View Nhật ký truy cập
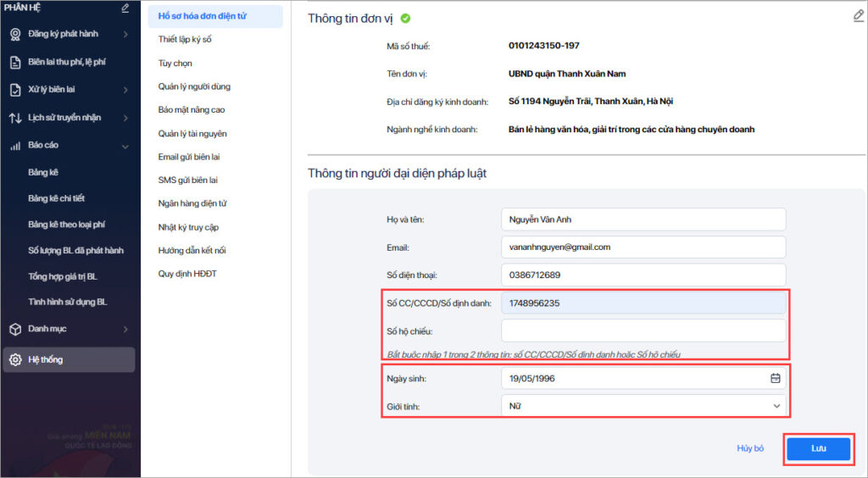Image resolution: width=868 pixels, height=478 pixels. (188, 227)
